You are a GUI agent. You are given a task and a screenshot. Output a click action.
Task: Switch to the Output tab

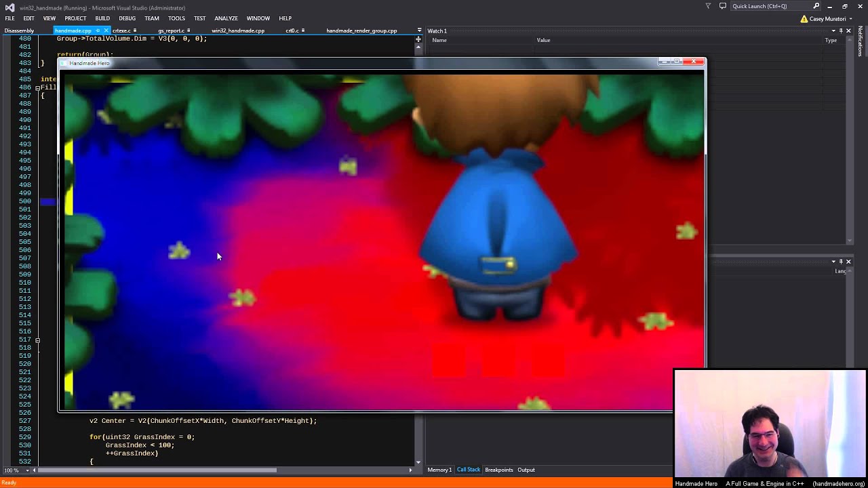pyautogui.click(x=526, y=470)
